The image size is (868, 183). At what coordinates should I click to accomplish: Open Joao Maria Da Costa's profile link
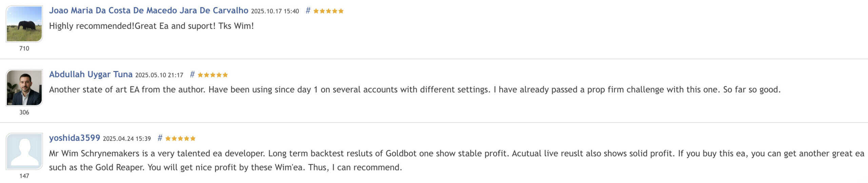click(x=149, y=10)
